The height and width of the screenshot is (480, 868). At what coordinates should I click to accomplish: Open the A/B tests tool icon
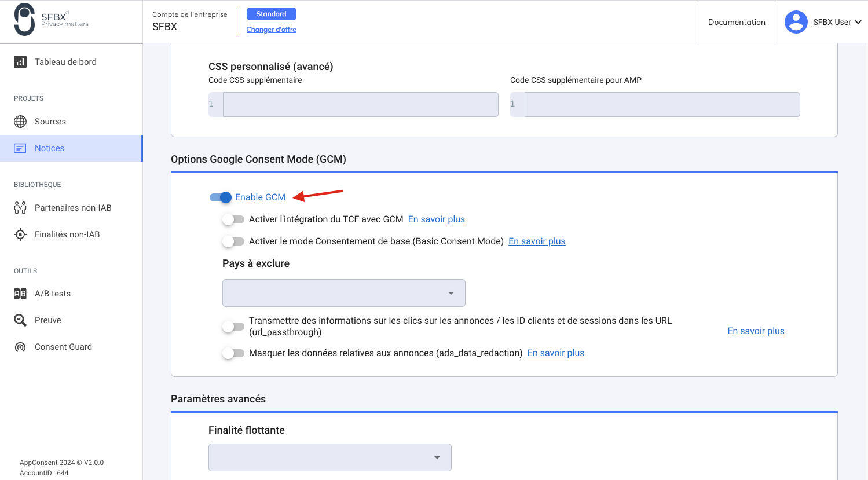point(21,293)
